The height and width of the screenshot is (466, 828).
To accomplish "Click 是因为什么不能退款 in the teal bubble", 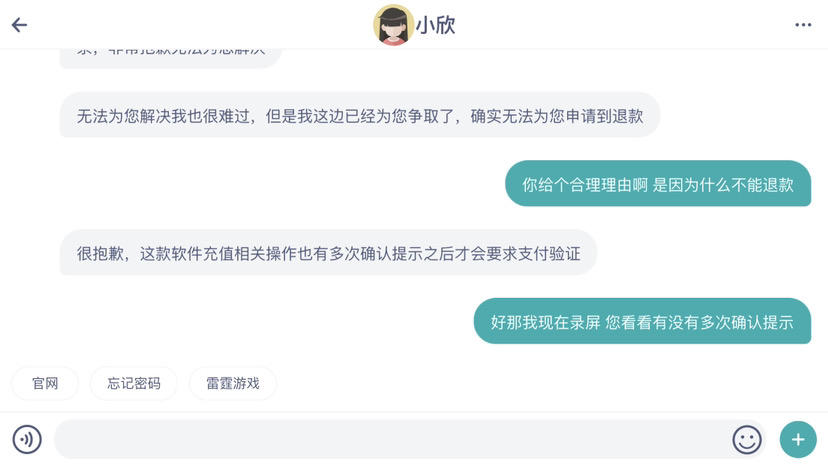I will click(723, 184).
